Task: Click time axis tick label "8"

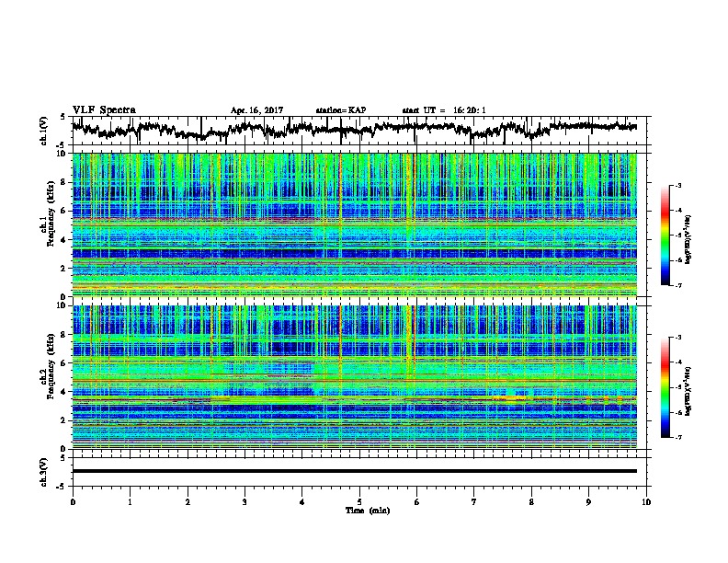Action: 531,502
